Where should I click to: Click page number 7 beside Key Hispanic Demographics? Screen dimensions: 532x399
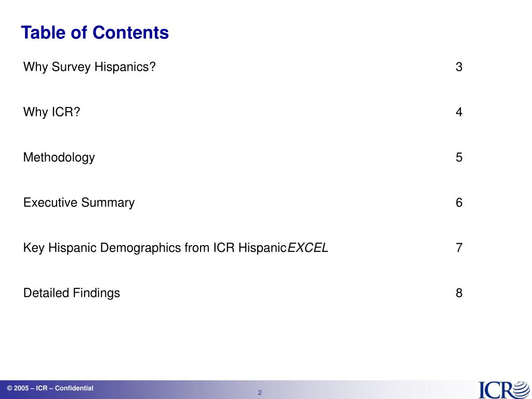coord(459,248)
